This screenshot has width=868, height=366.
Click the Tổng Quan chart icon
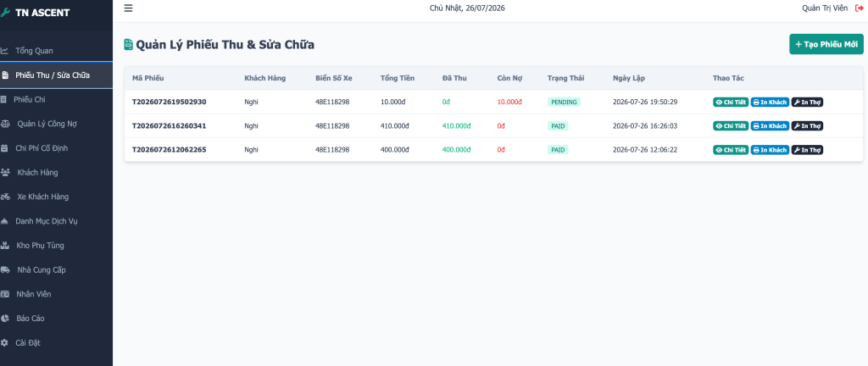tap(4, 51)
